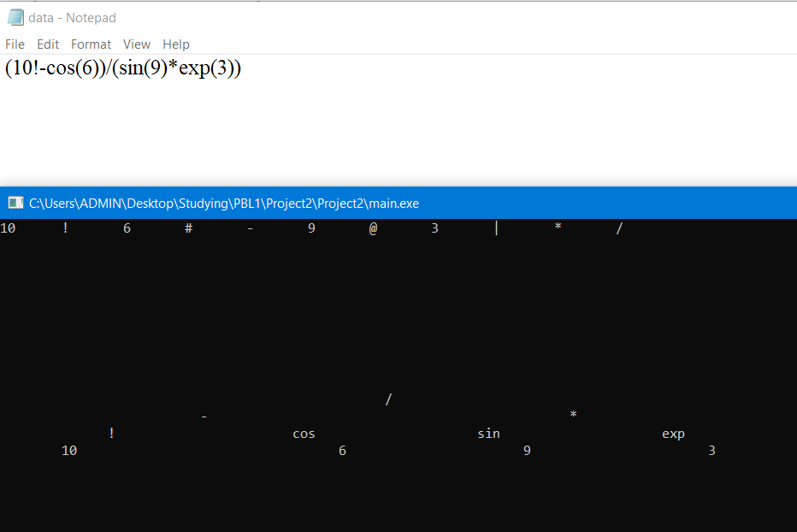The height and width of the screenshot is (532, 797).
Task: Click the # token in the console token row
Action: point(188,228)
